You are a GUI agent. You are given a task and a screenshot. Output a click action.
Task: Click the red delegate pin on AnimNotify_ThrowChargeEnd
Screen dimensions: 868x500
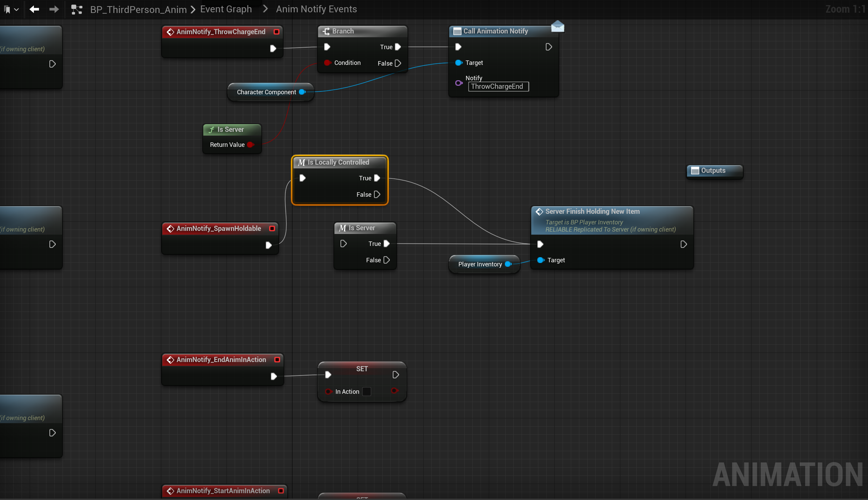276,32
